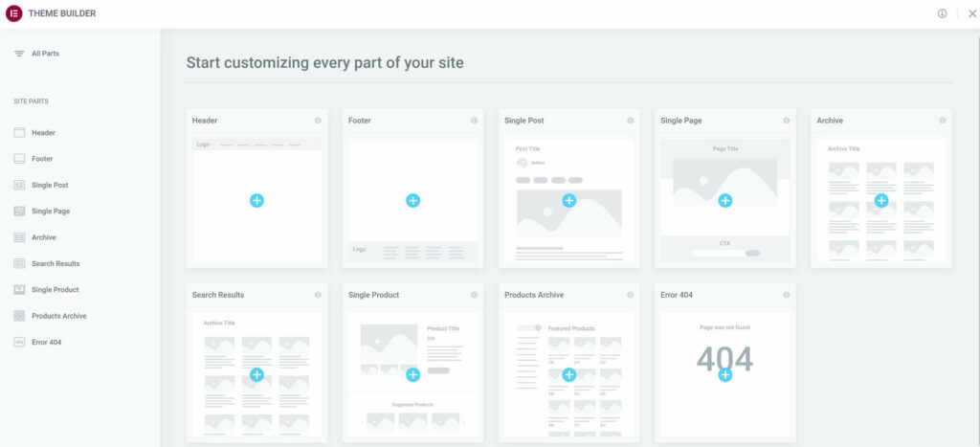Click the Footer card title

[x=360, y=121]
